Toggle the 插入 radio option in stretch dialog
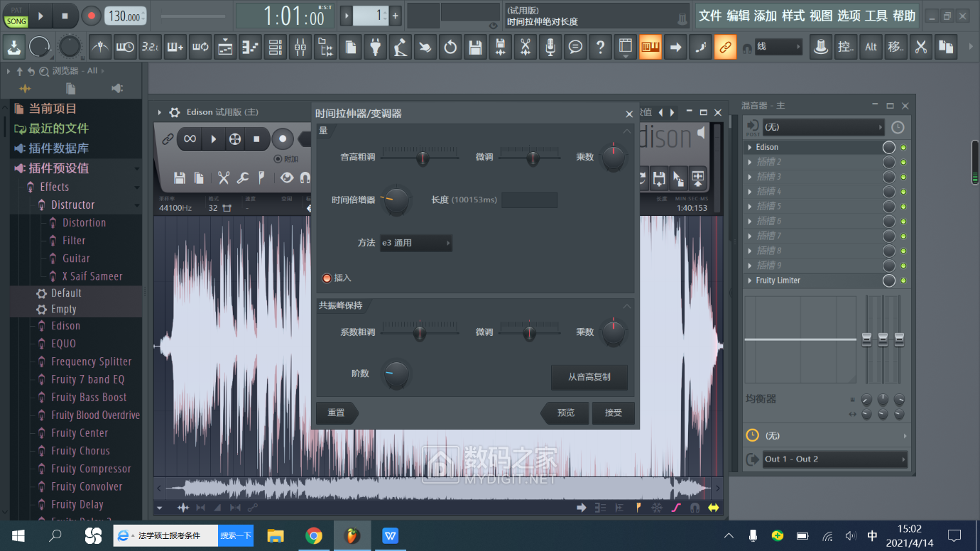980x551 pixels. pyautogui.click(x=327, y=278)
